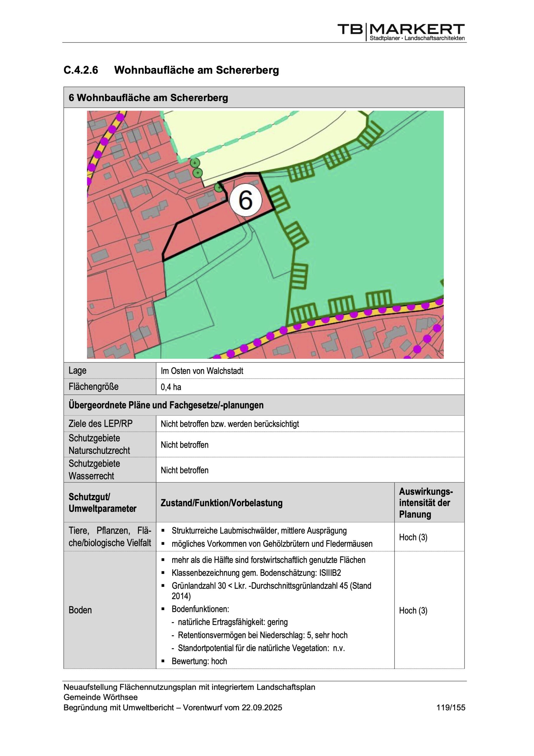Click the Boden row label
The width and height of the screenshot is (534, 756).
80,610
